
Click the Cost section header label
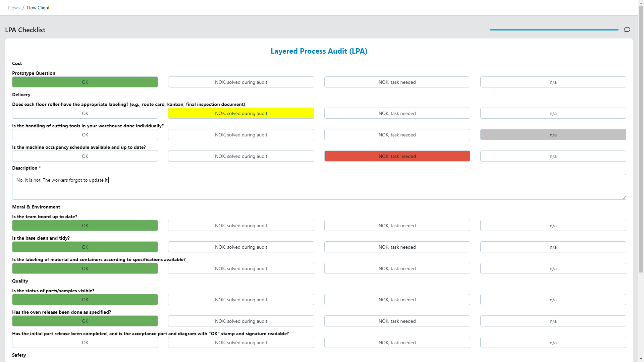[16, 63]
